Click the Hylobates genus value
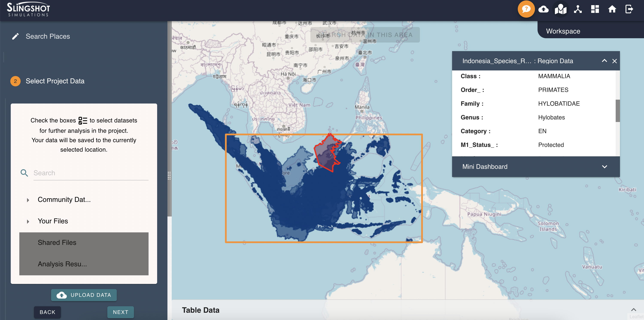The image size is (644, 320). 551,117
